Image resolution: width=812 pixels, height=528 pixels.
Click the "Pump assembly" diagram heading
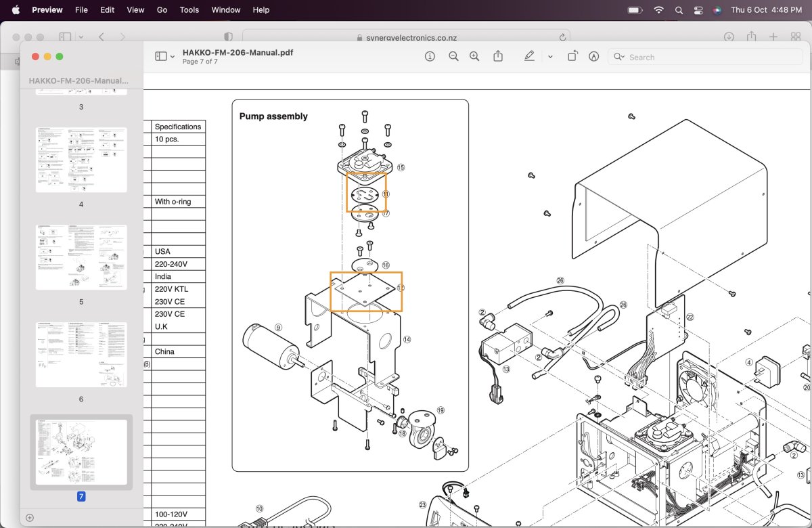(x=273, y=116)
